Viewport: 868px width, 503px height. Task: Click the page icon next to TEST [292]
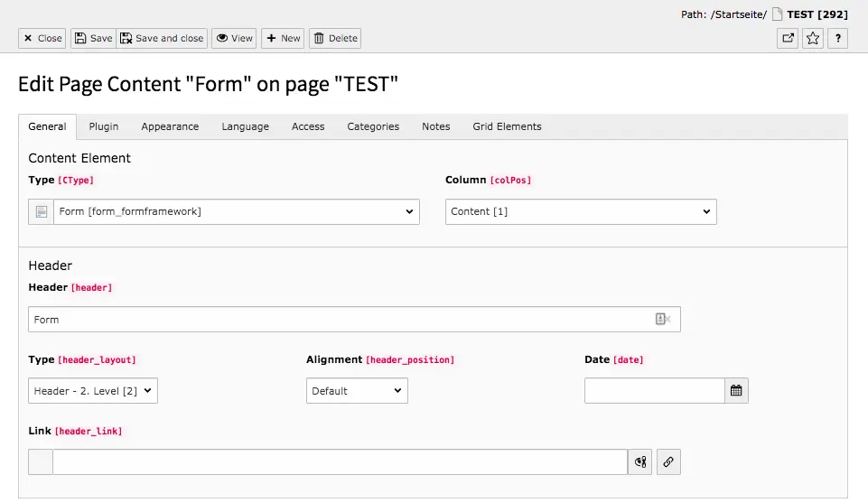777,14
